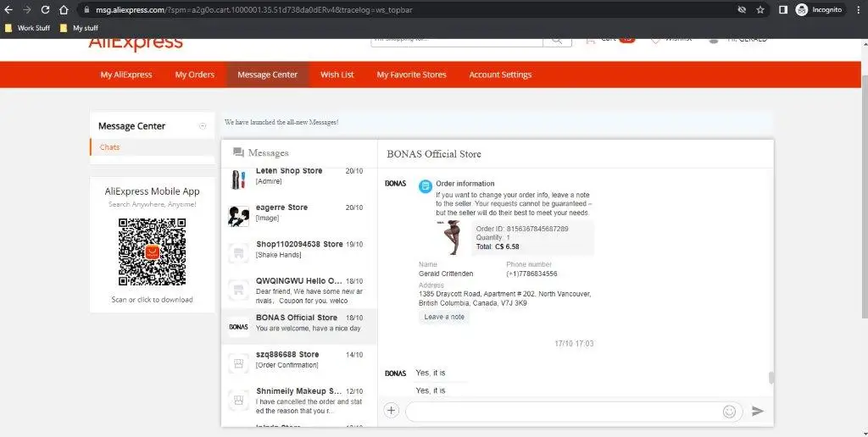Open the My stuff bookmark folder
Viewport: 868px width, 437px height.
[x=79, y=28]
